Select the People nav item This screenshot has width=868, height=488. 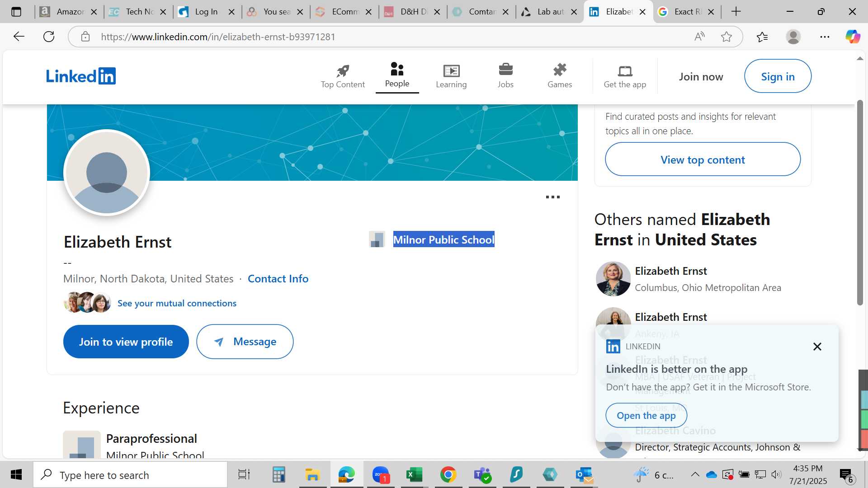point(397,75)
